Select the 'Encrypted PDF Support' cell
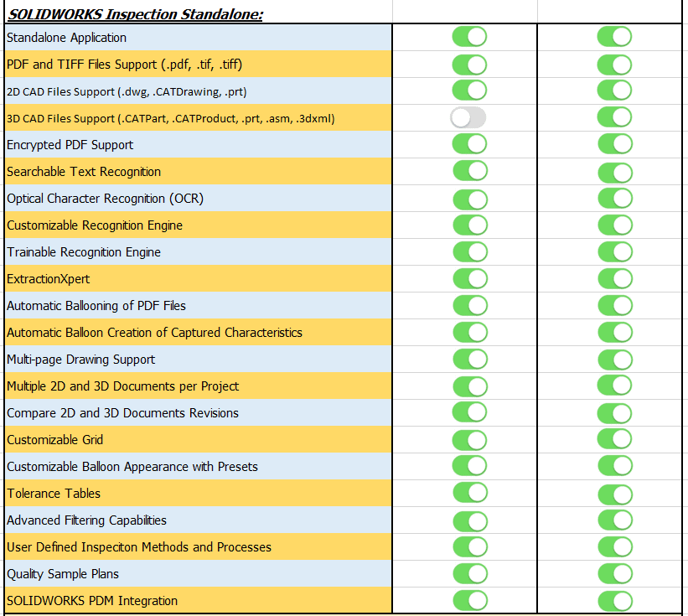688x616 pixels. click(x=198, y=144)
